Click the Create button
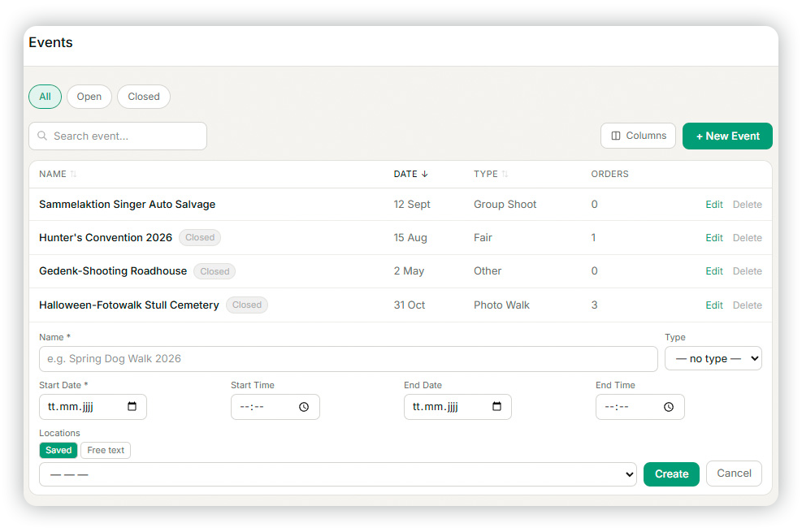This screenshot has height=532, width=802. pyautogui.click(x=671, y=474)
